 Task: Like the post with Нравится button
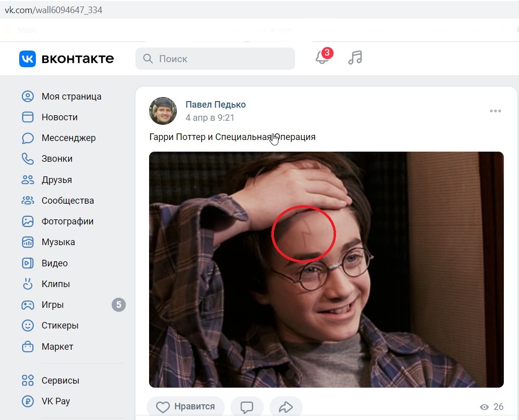click(x=185, y=407)
